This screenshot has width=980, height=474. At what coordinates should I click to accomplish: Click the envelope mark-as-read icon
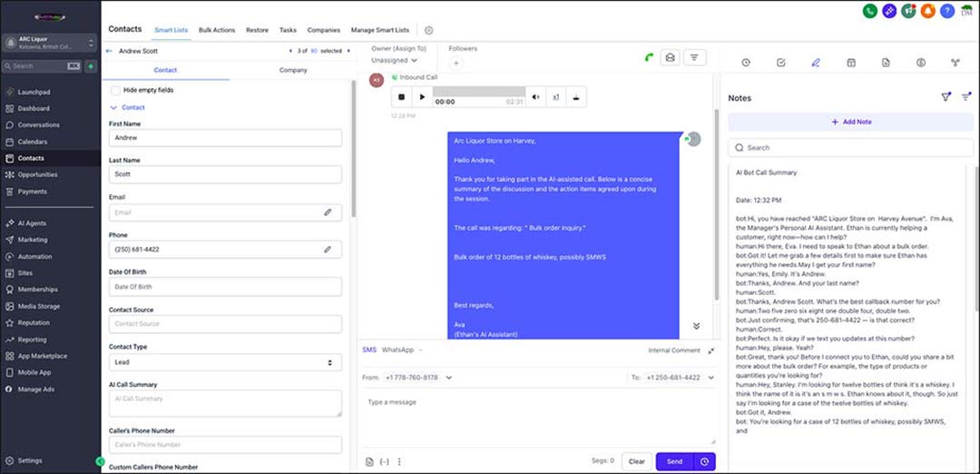coord(670,57)
